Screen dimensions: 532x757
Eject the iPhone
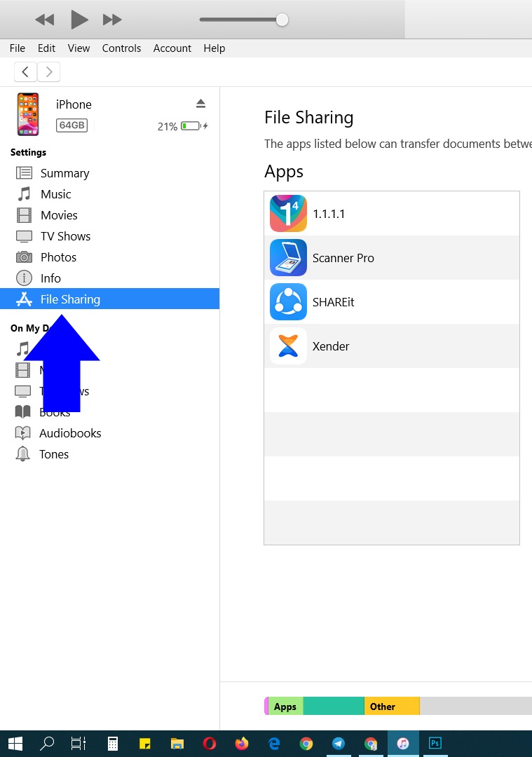click(201, 103)
